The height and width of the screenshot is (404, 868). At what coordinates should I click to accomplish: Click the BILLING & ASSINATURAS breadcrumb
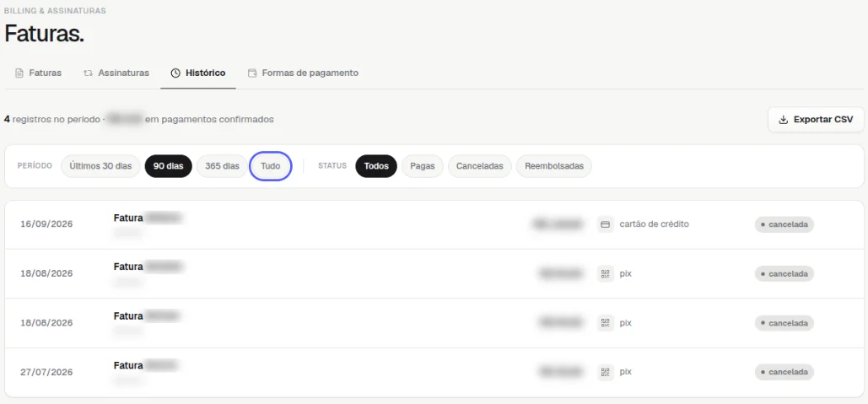coord(55,10)
